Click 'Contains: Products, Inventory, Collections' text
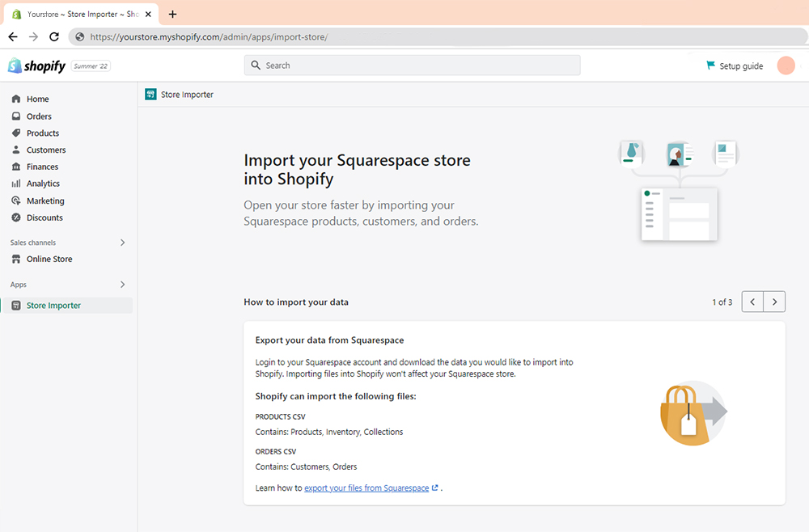Screen dimensions: 809x532 (329, 432)
